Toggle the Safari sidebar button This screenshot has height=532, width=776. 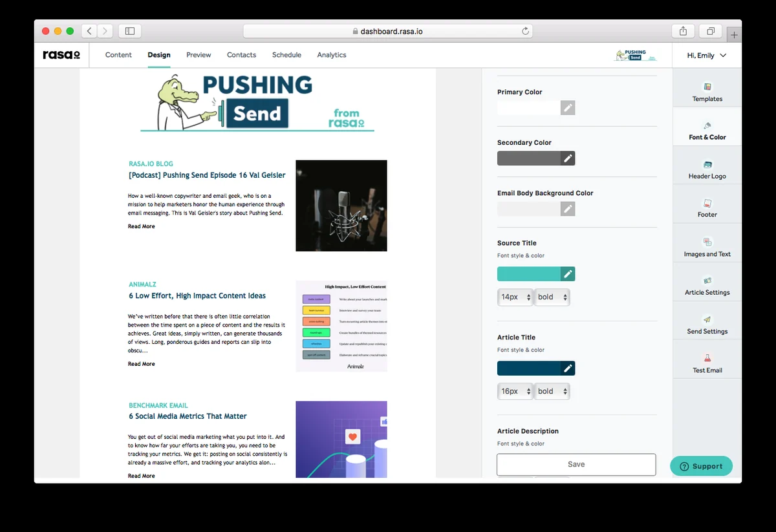(x=130, y=31)
